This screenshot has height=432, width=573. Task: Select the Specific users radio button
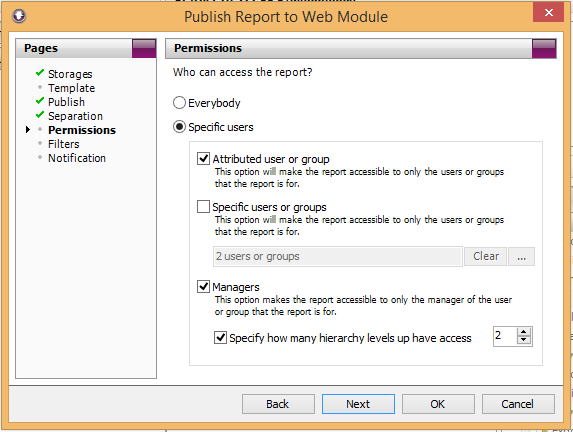coord(179,127)
